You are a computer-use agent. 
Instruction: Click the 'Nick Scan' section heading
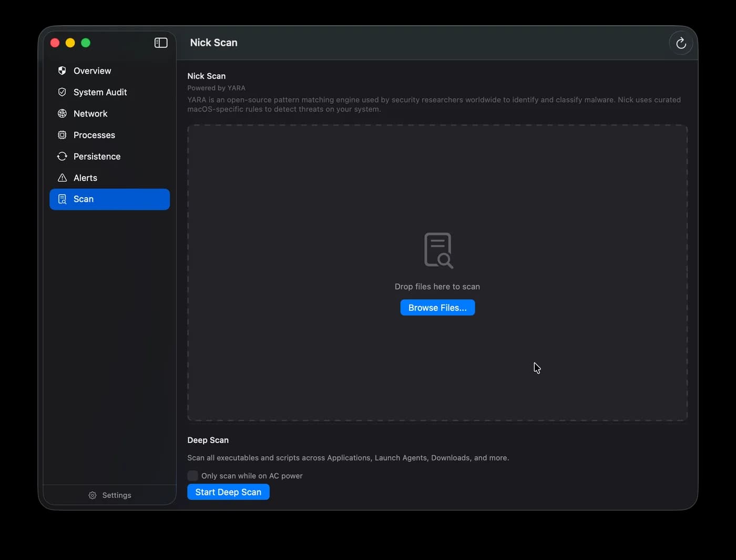pos(206,76)
